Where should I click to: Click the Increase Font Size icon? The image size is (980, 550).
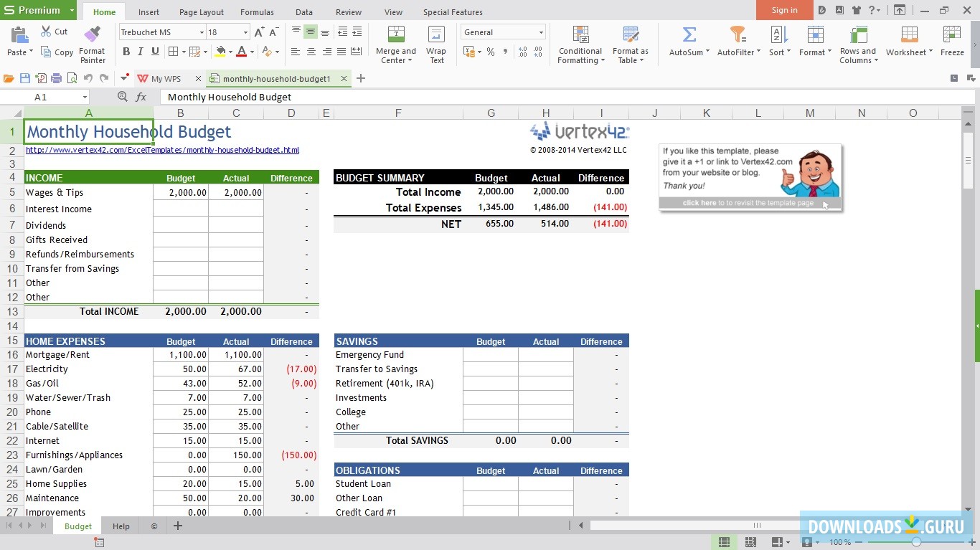(260, 32)
